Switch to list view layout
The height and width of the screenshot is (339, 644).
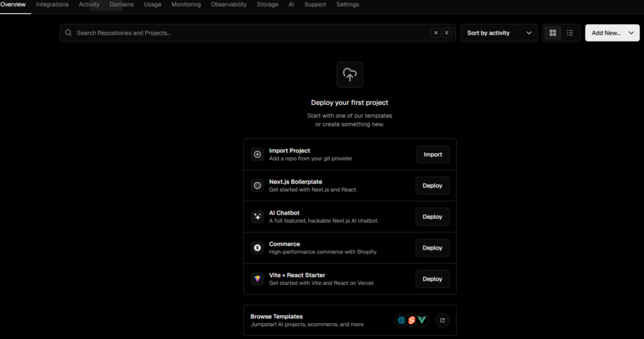[570, 33]
